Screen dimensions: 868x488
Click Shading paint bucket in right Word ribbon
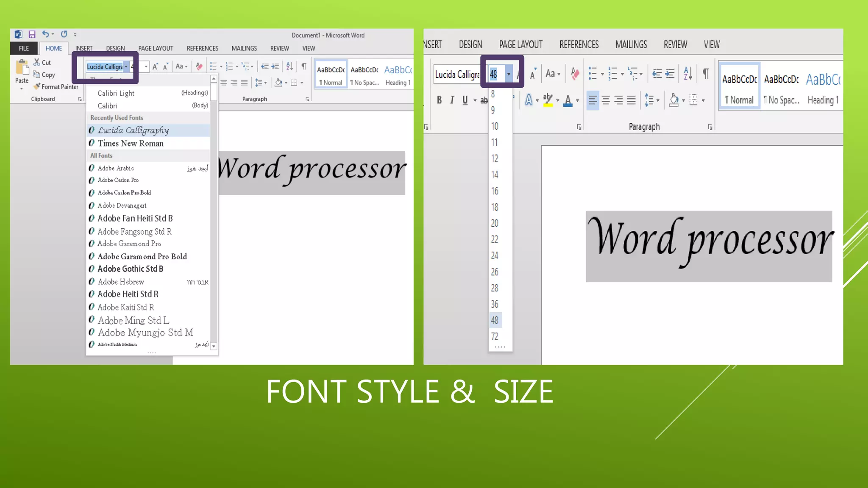(674, 100)
